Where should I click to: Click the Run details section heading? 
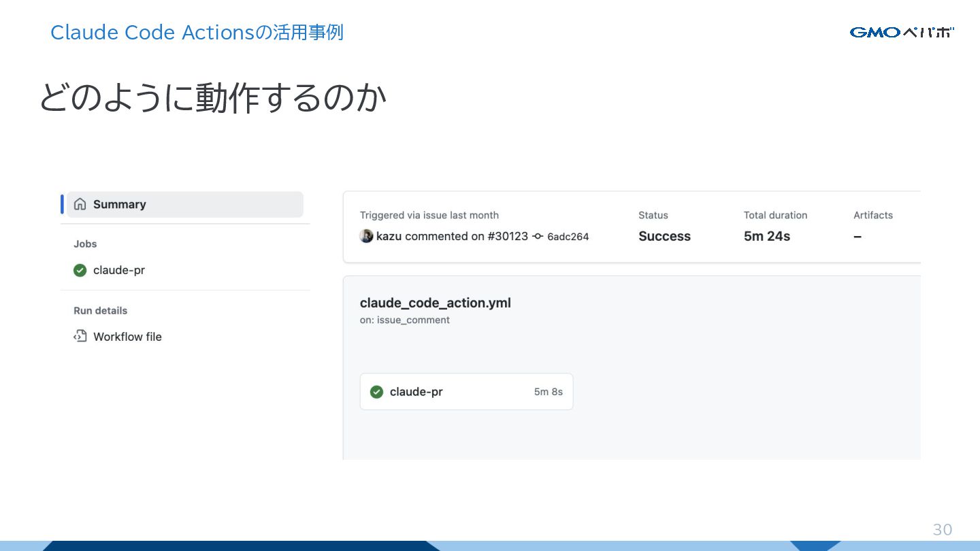(x=101, y=310)
